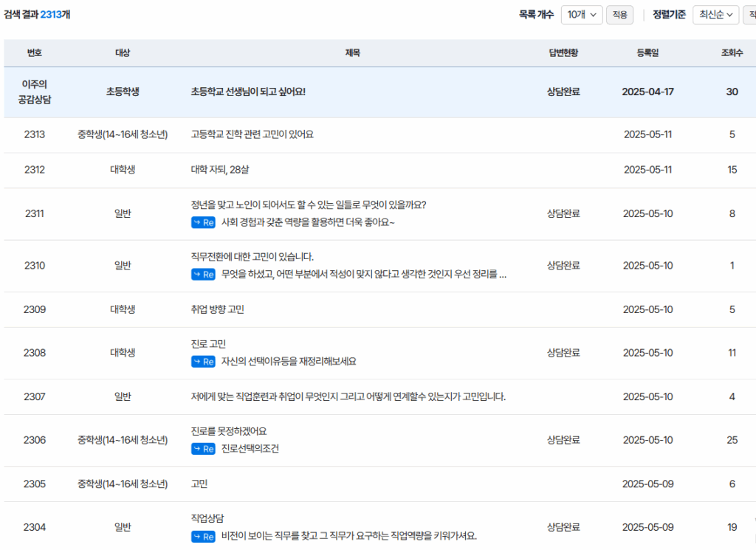Click Re icon beside 진로선택의조건 reply
This screenshot has width=756, height=550.
click(x=203, y=449)
